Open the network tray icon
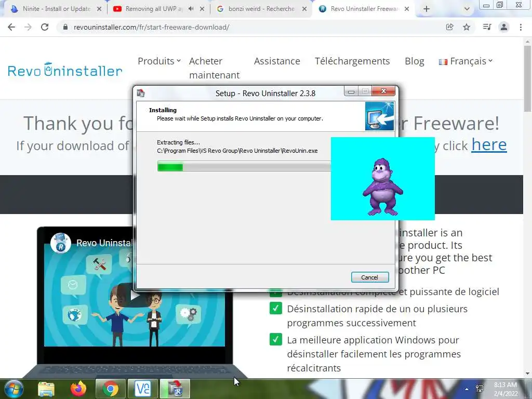The width and height of the screenshot is (532, 399). [x=480, y=389]
